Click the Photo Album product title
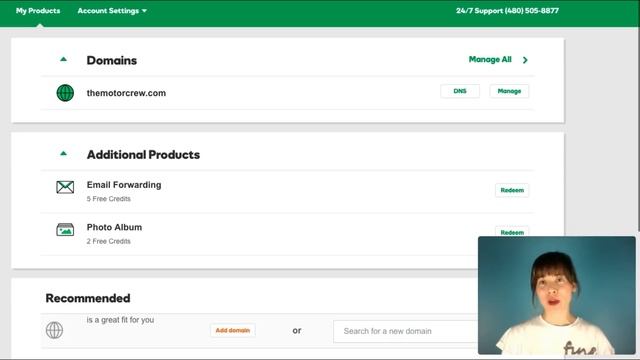This screenshot has width=640, height=360. coord(114,227)
